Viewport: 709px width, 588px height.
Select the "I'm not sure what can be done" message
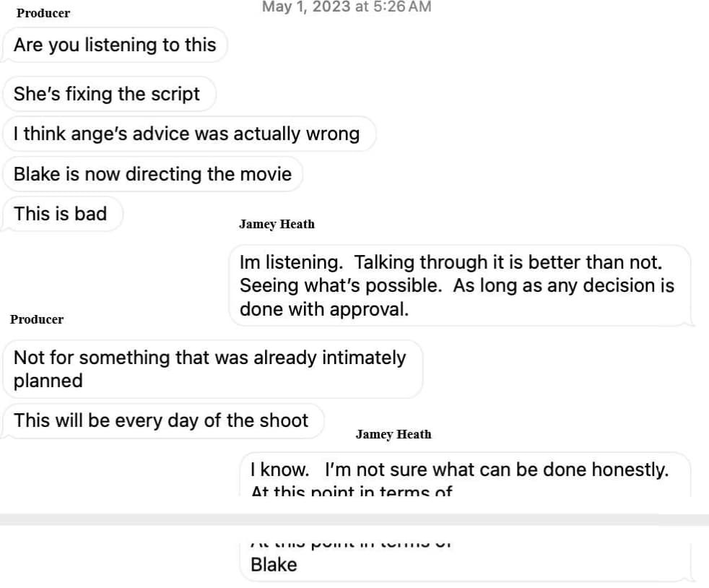click(459, 470)
